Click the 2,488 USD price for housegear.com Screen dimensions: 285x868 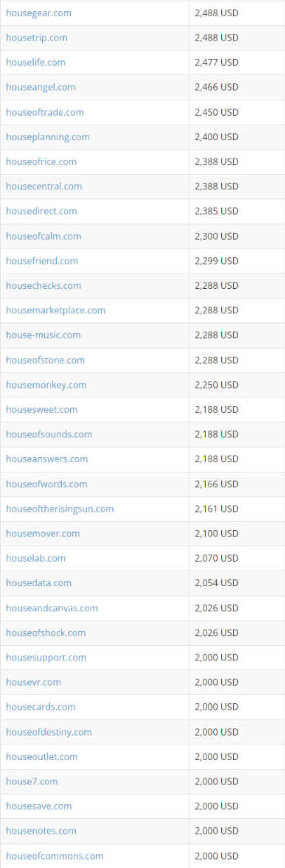tap(216, 13)
